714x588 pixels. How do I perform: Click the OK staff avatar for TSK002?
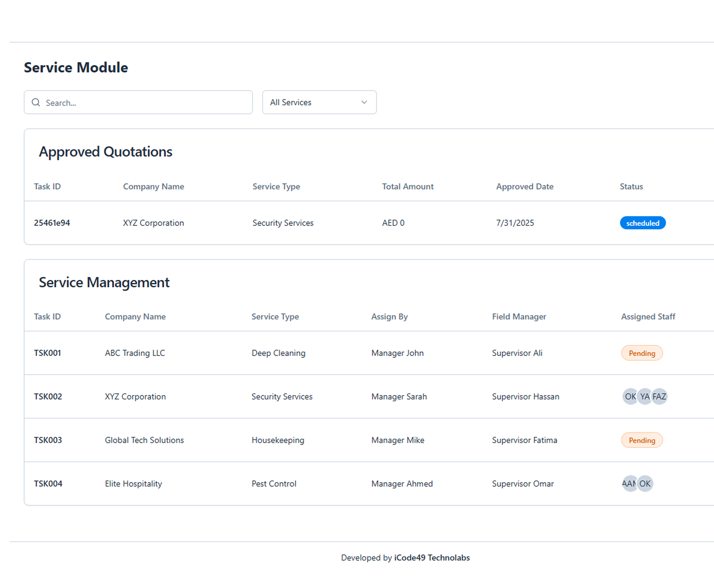click(x=630, y=396)
